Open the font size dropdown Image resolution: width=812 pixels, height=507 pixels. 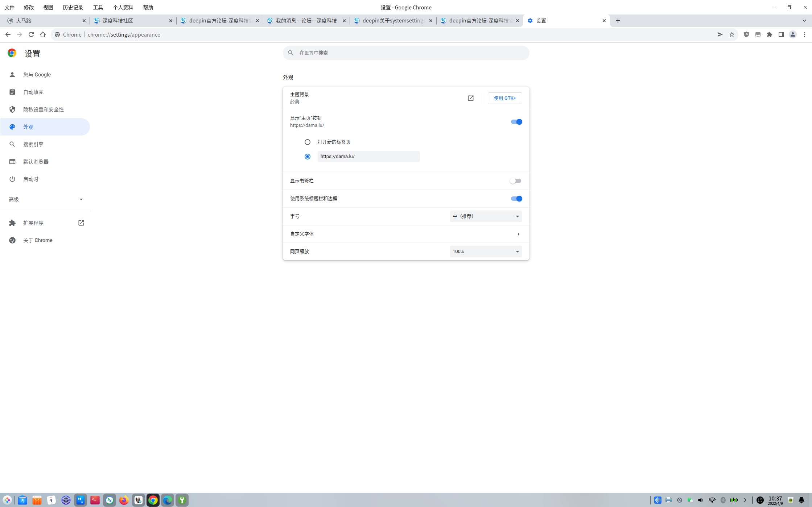(485, 216)
